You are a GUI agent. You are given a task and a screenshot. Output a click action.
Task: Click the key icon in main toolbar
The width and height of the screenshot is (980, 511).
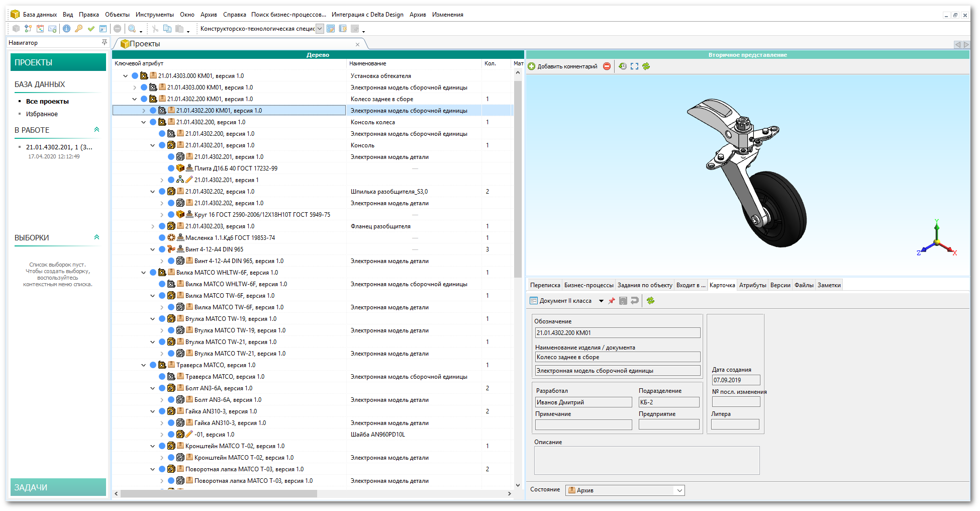pyautogui.click(x=78, y=29)
